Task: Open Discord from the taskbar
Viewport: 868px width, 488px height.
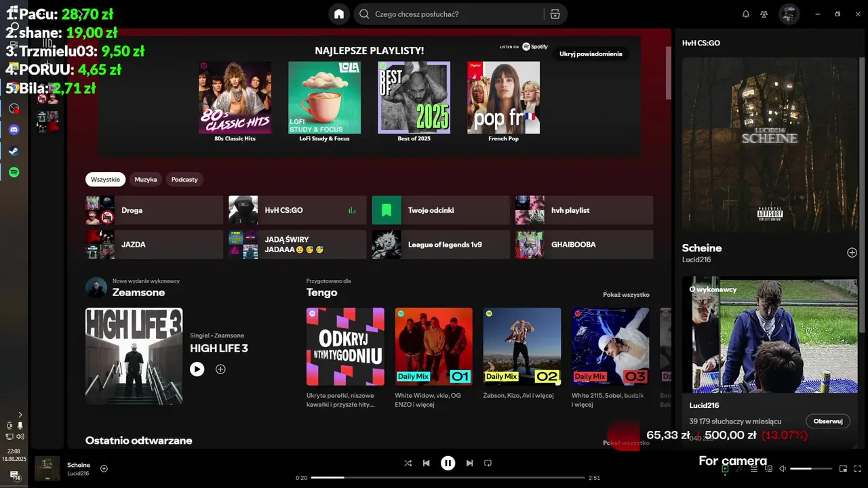Action: tap(14, 129)
